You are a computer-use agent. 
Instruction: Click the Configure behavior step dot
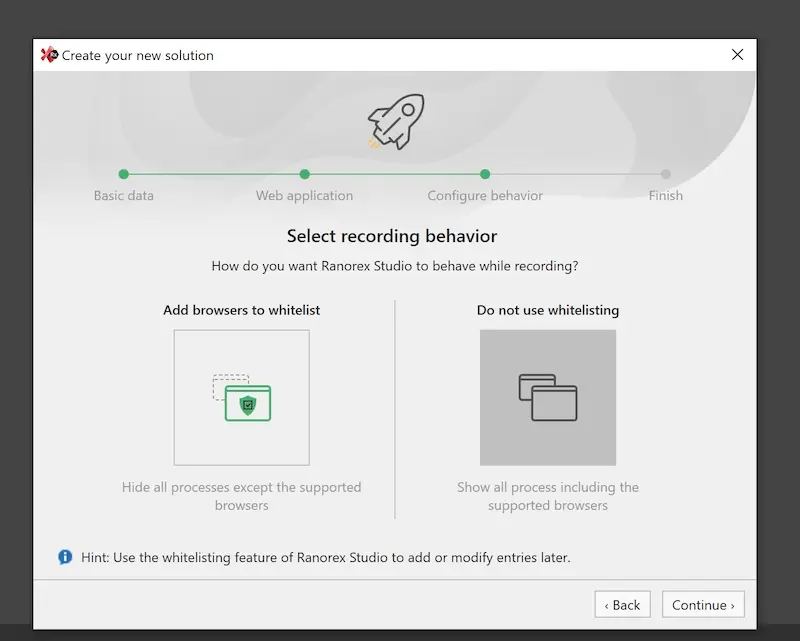click(485, 174)
